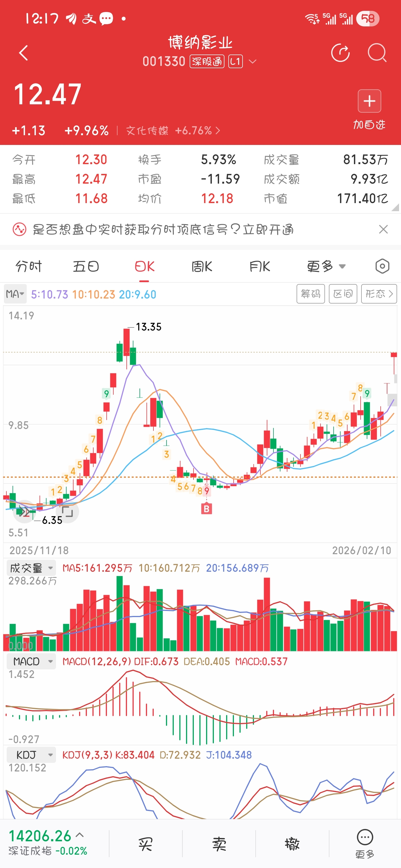Image resolution: width=401 pixels, height=868 pixels.
Task: Tap the volume bars chart area
Action: click(x=200, y=613)
